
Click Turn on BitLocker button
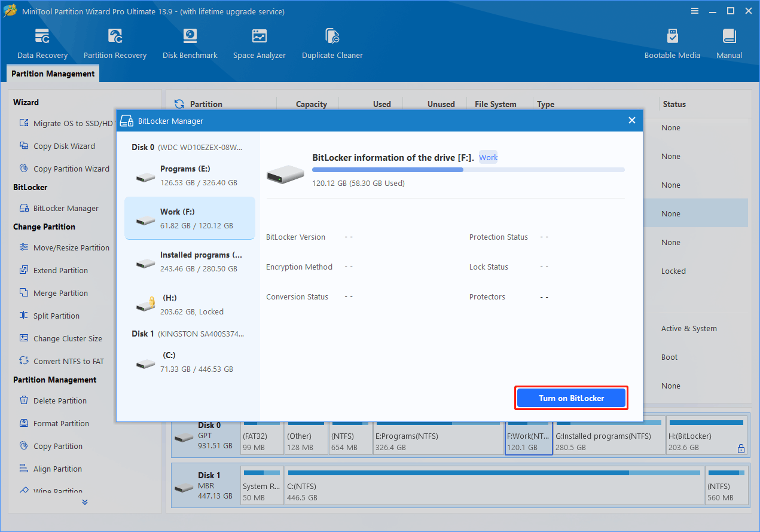click(x=571, y=398)
